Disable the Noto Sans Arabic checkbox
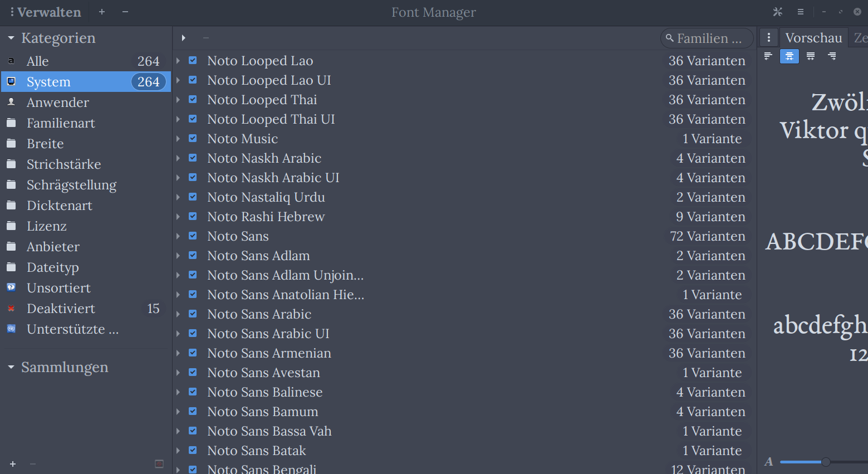The height and width of the screenshot is (474, 868). tap(193, 314)
